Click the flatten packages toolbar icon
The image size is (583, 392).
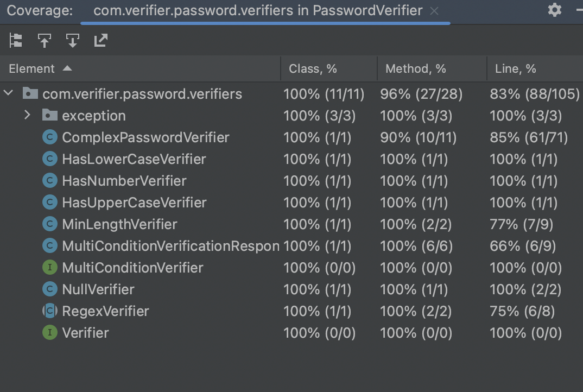click(x=16, y=40)
